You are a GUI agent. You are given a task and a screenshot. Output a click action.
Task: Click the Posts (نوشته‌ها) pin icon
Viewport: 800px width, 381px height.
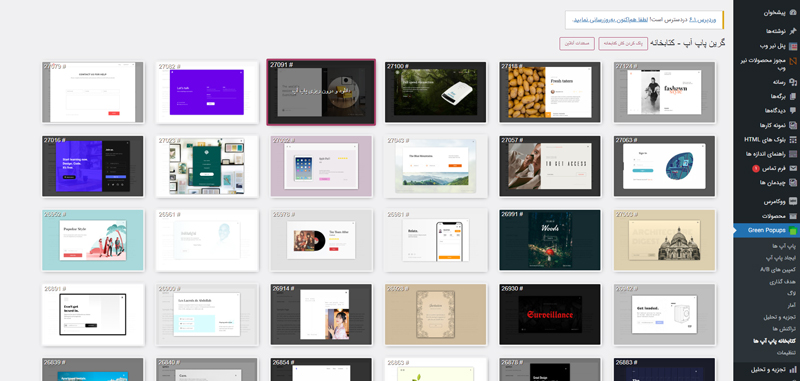792,31
